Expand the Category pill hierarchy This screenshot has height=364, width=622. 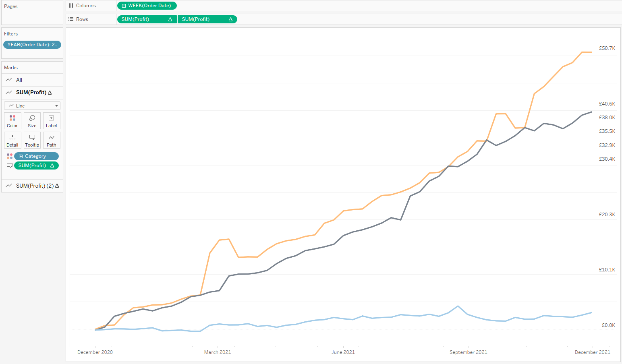tap(21, 156)
